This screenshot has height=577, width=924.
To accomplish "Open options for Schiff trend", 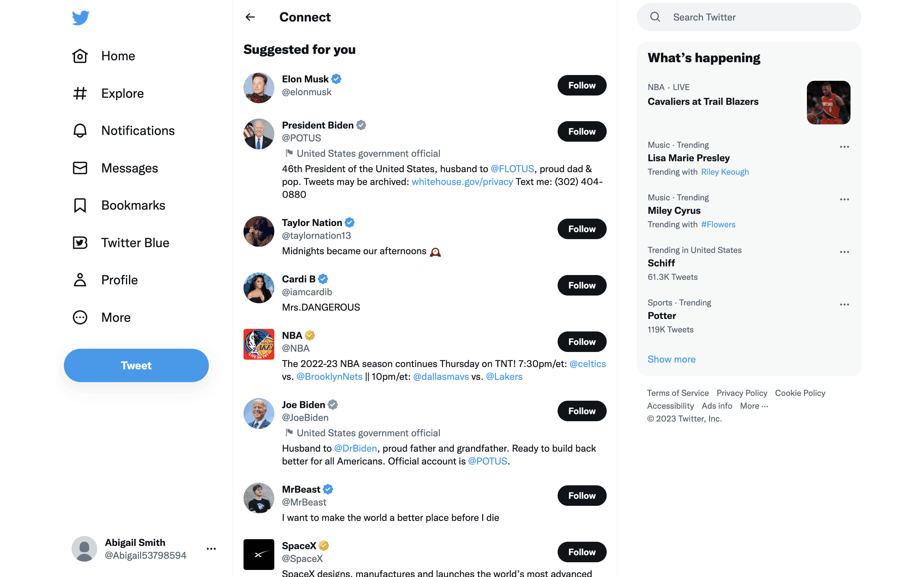I will pos(844,252).
